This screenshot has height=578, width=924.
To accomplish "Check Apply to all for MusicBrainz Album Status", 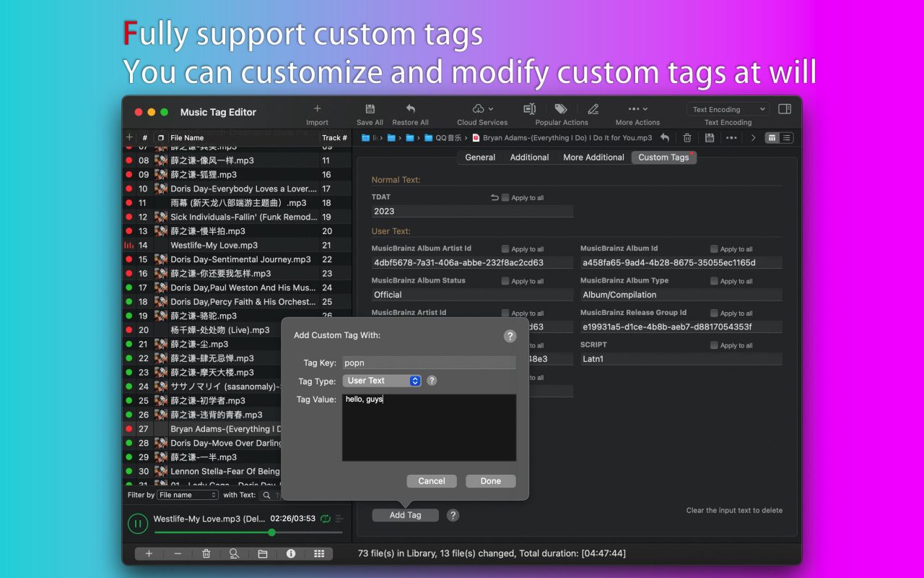I will coord(505,281).
